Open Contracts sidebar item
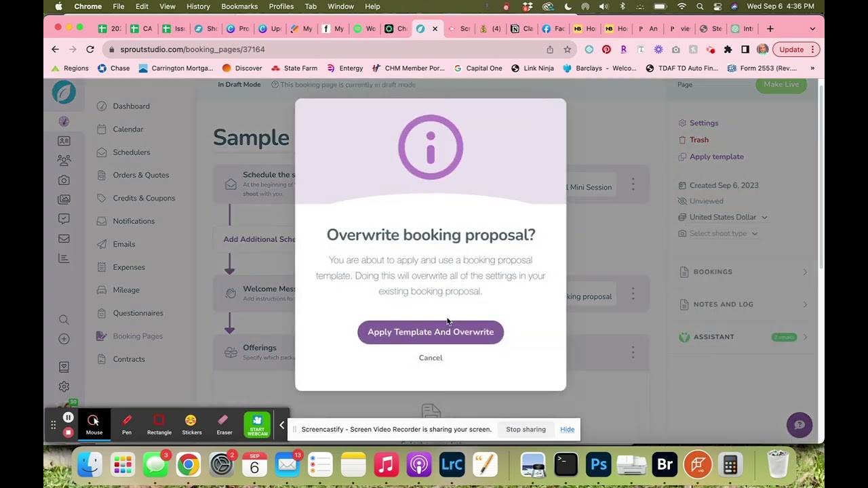This screenshot has width=868, height=488. coord(128,359)
